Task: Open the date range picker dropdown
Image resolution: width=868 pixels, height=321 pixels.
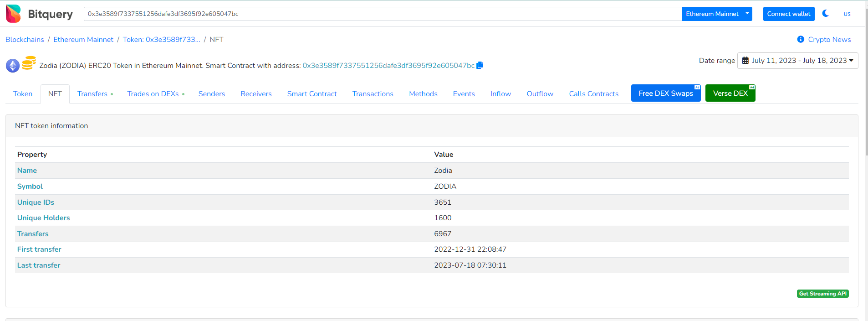Action: coord(798,61)
